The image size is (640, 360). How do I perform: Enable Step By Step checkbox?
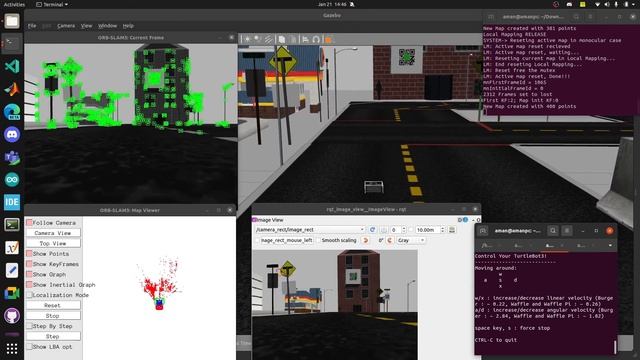coord(29,326)
